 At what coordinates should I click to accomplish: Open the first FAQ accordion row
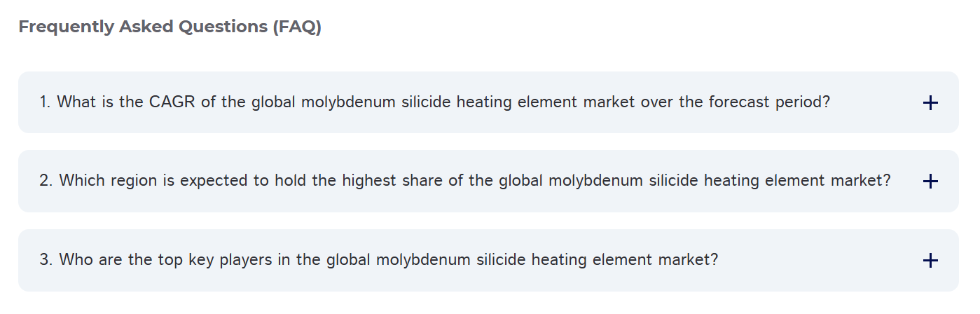(x=488, y=102)
